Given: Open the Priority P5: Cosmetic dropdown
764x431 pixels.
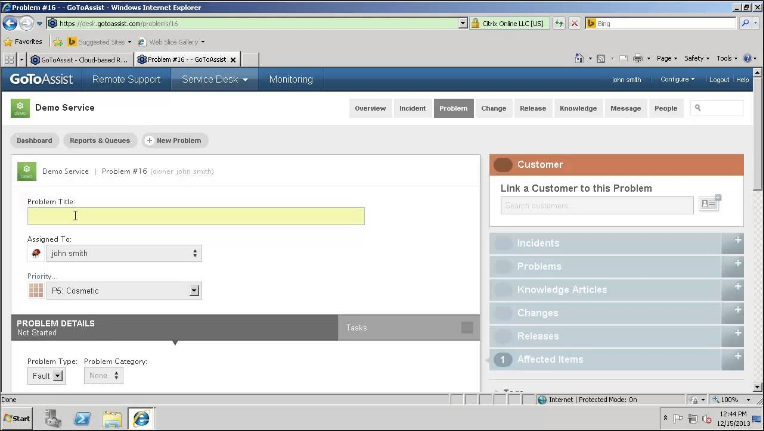Looking at the screenshot, I should pyautogui.click(x=124, y=291).
